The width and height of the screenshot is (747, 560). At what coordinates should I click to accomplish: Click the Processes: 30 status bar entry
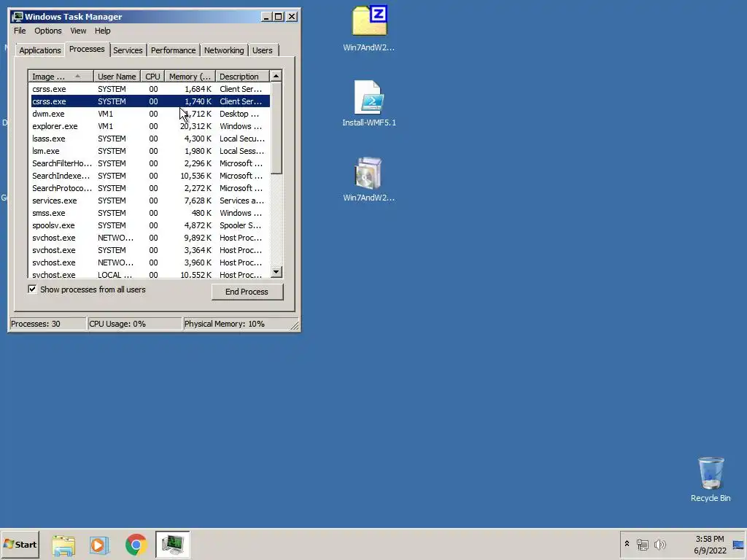[x=47, y=324]
